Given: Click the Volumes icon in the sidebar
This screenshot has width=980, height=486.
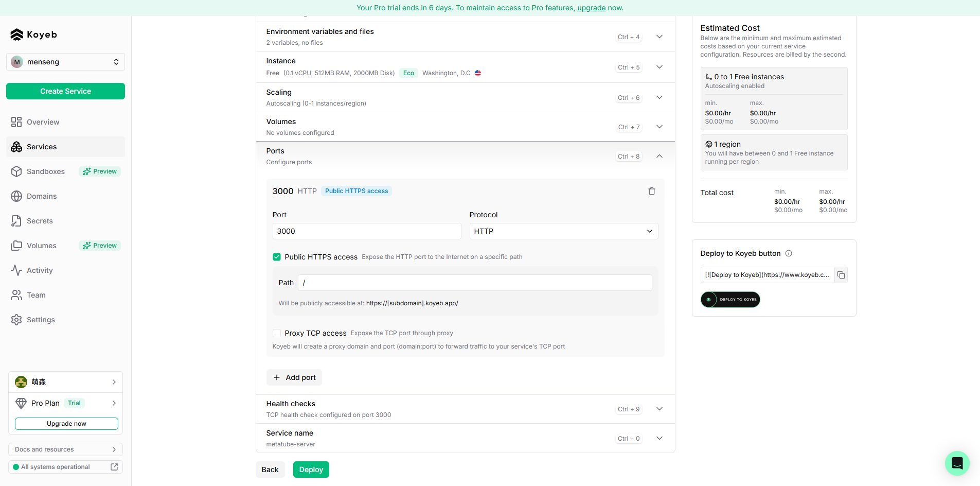Looking at the screenshot, I should pyautogui.click(x=16, y=246).
